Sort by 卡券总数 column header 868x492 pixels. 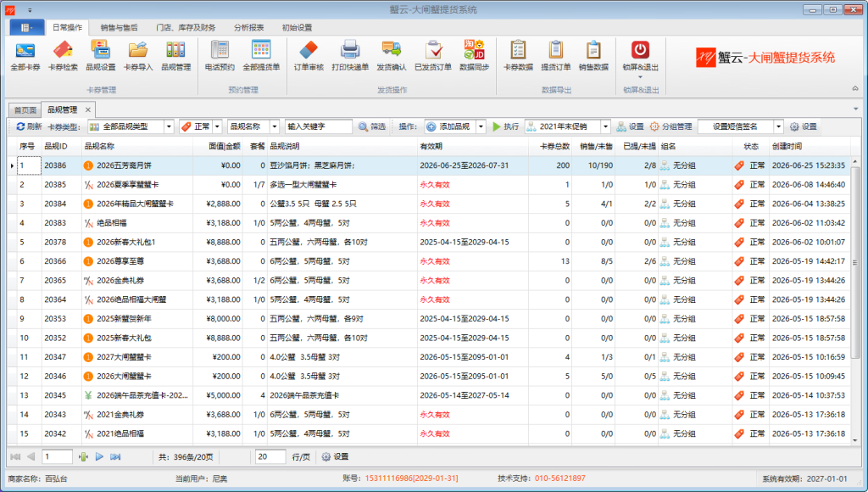tap(550, 146)
